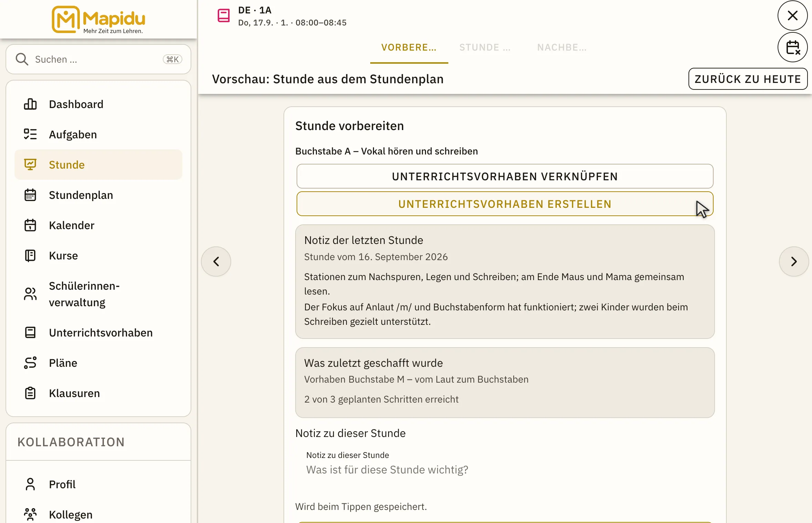Image resolution: width=812 pixels, height=523 pixels.
Task: Click the Kollegen group icon
Action: 30,514
